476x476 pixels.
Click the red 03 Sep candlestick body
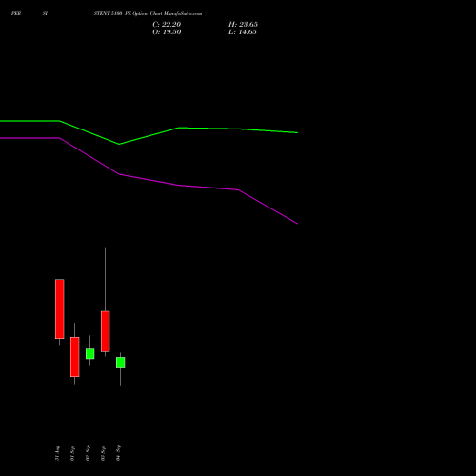[x=106, y=331]
